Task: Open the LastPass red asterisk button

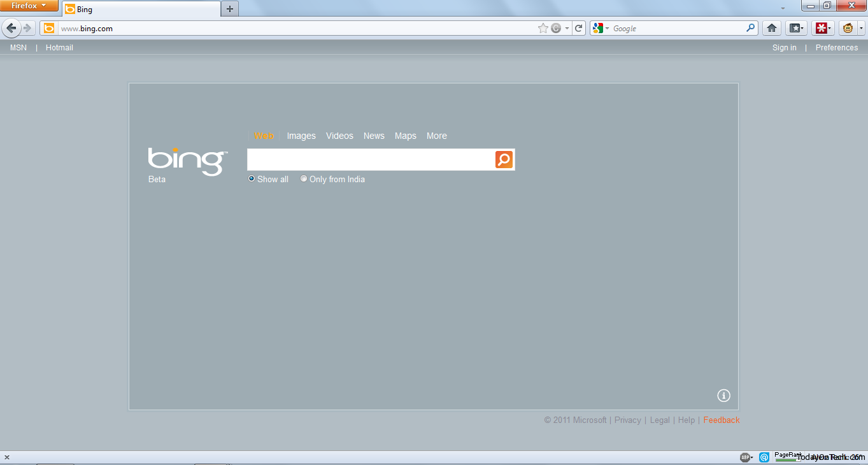Action: point(823,28)
